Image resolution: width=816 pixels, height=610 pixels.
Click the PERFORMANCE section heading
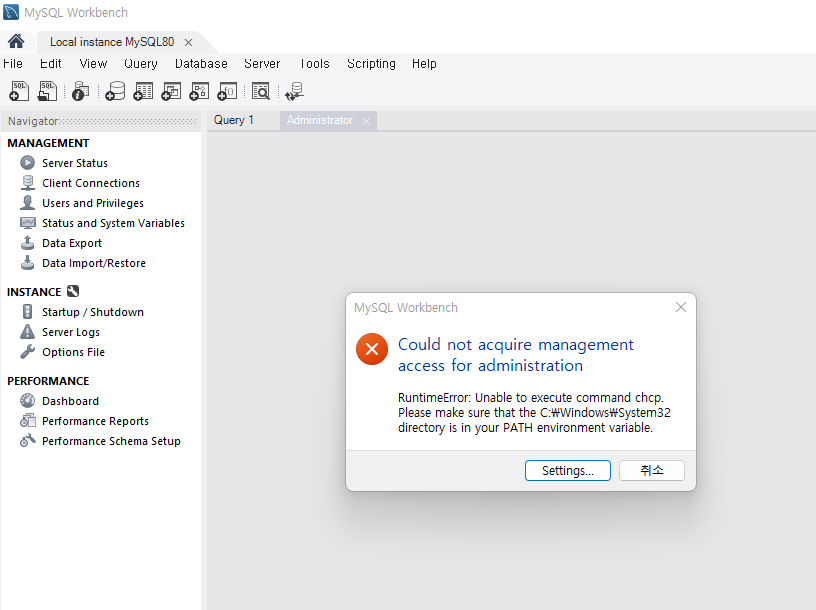[48, 381]
